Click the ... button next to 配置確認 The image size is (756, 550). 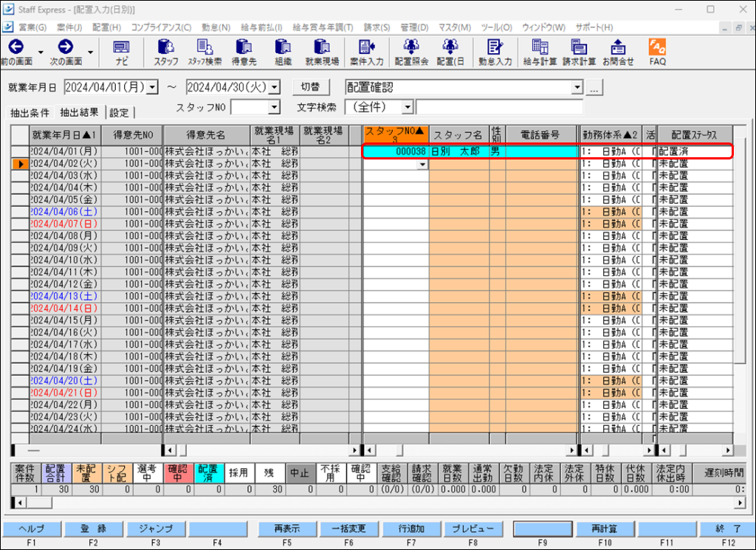tap(594, 88)
